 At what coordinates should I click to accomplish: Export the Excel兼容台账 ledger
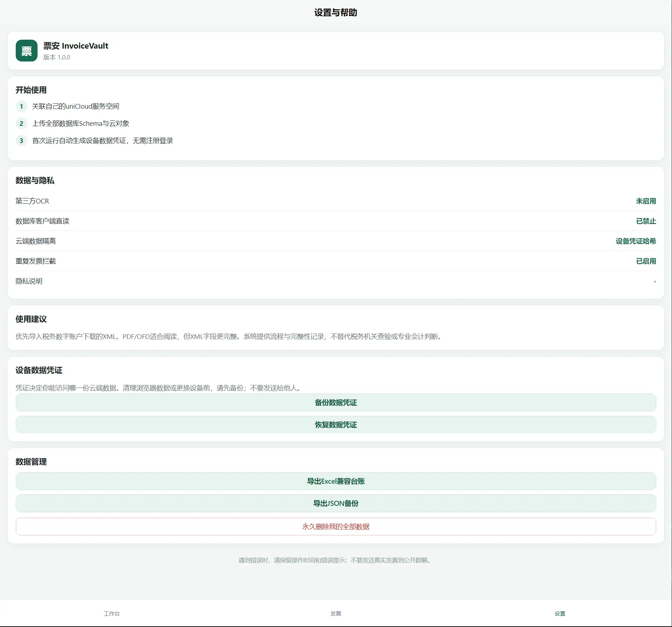pyautogui.click(x=336, y=481)
